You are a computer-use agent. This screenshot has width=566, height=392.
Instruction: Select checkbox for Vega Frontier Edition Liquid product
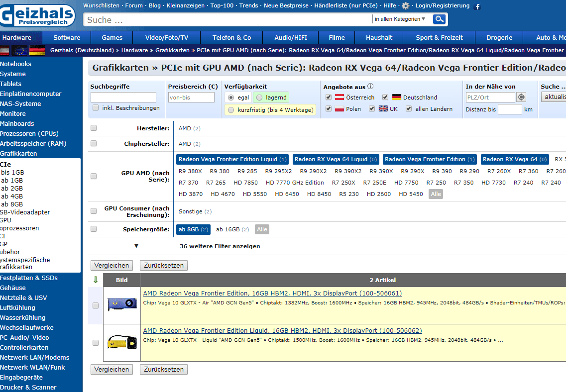coord(96,343)
